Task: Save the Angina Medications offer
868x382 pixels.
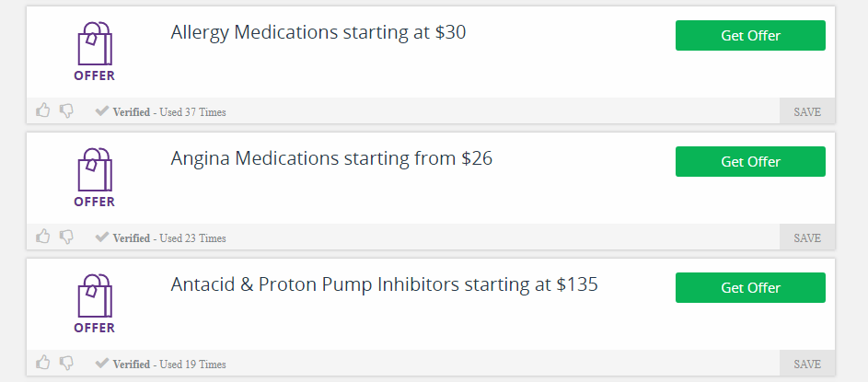Action: 807,237
